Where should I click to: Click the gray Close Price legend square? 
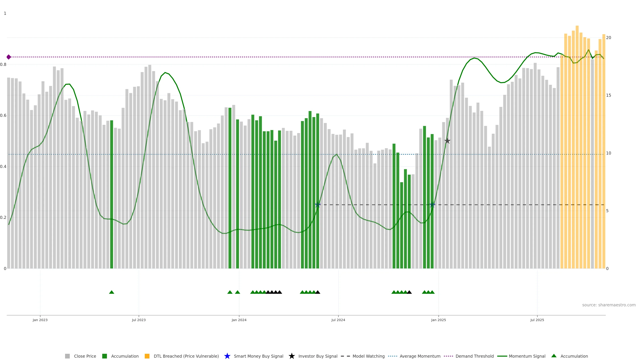click(x=67, y=356)
